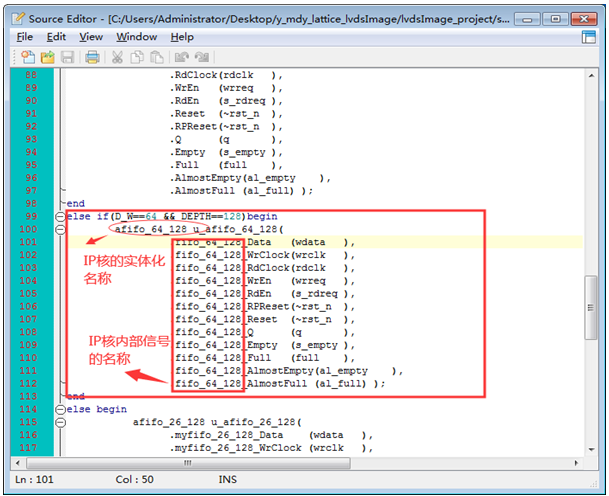Click '(wdata' on line 101
The image size is (609, 496).
308,242
